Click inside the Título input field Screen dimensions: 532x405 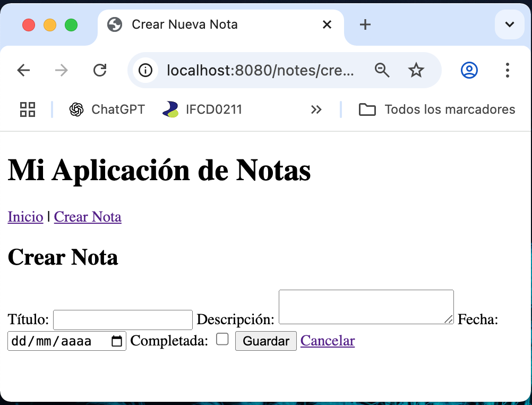click(122, 319)
